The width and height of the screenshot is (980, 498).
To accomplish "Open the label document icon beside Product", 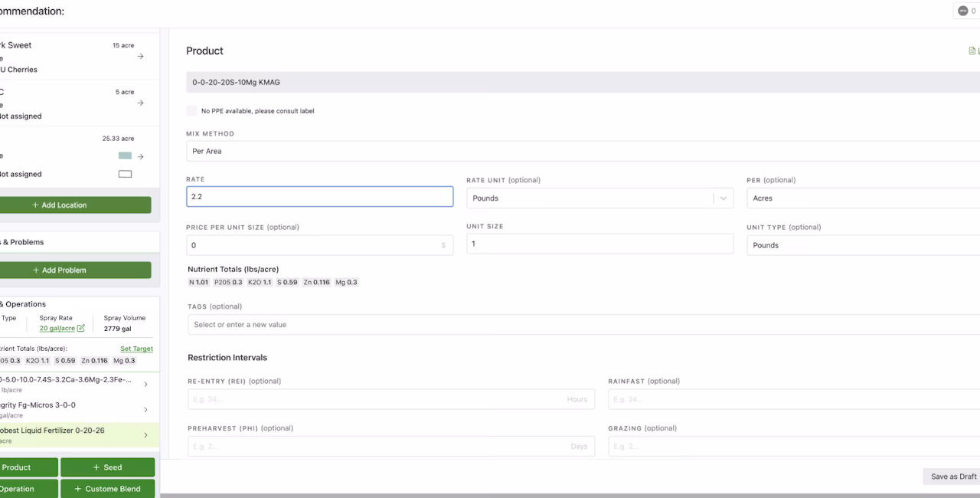I will (x=972, y=51).
